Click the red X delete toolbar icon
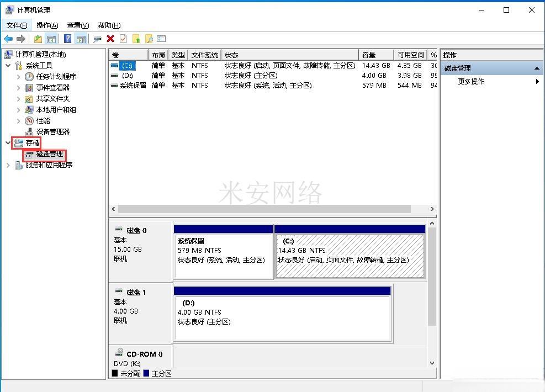The image size is (545, 392). (x=110, y=39)
